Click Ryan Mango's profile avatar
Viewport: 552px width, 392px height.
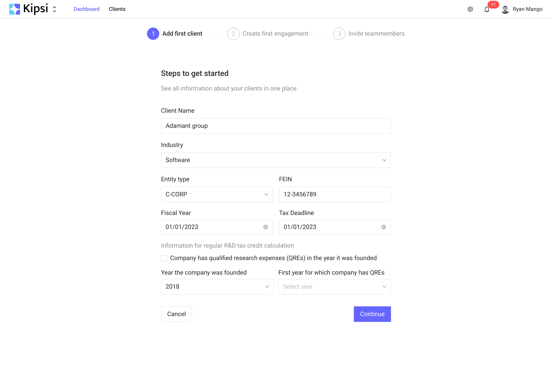[505, 9]
